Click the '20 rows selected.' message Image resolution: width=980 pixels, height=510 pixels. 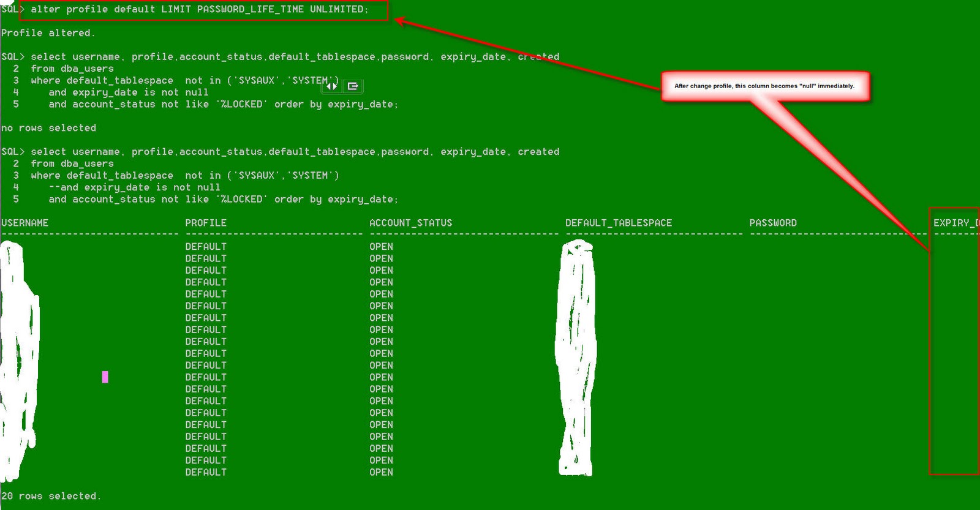[x=51, y=496]
